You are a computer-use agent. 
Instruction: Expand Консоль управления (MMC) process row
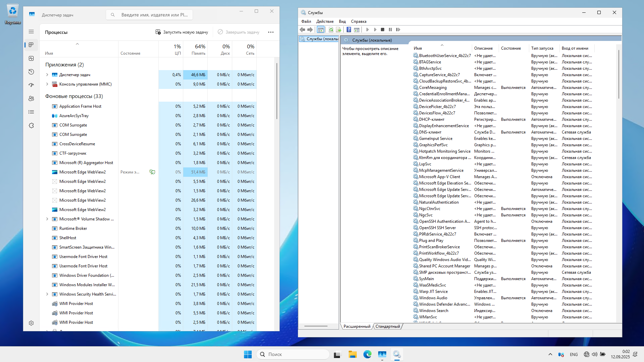tap(47, 84)
